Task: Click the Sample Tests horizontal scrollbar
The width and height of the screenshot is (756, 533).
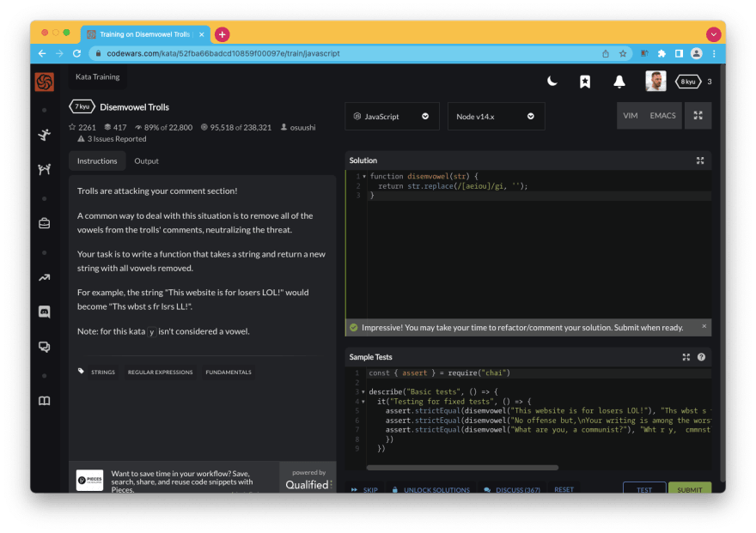Action: 462,467
